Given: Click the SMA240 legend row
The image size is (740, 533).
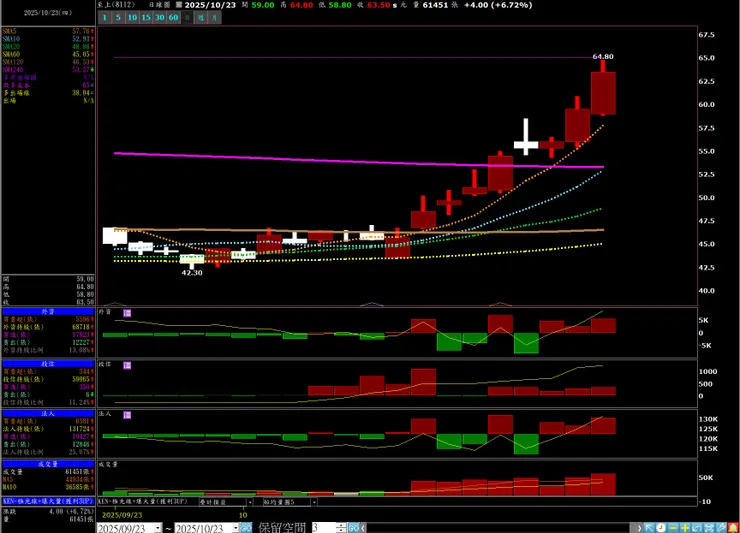Looking at the screenshot, I should pyautogui.click(x=48, y=69).
